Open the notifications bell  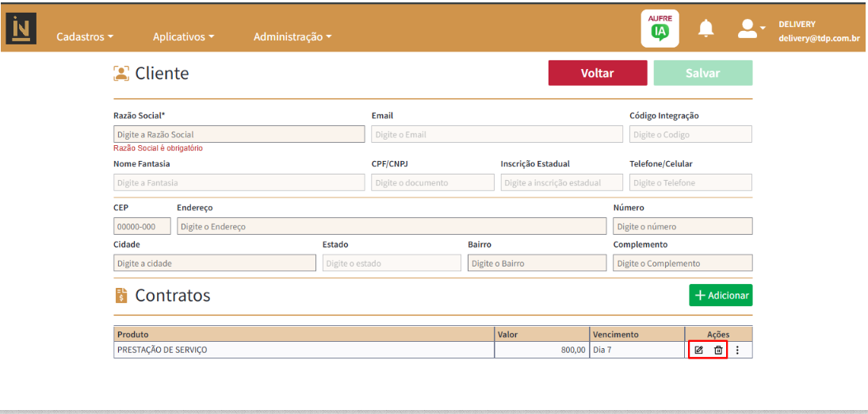(x=705, y=29)
